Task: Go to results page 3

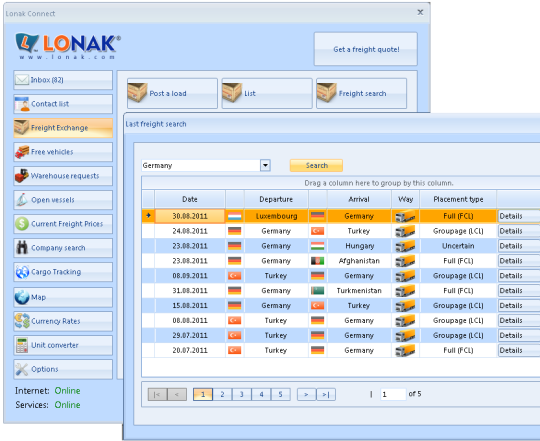Action: point(241,395)
